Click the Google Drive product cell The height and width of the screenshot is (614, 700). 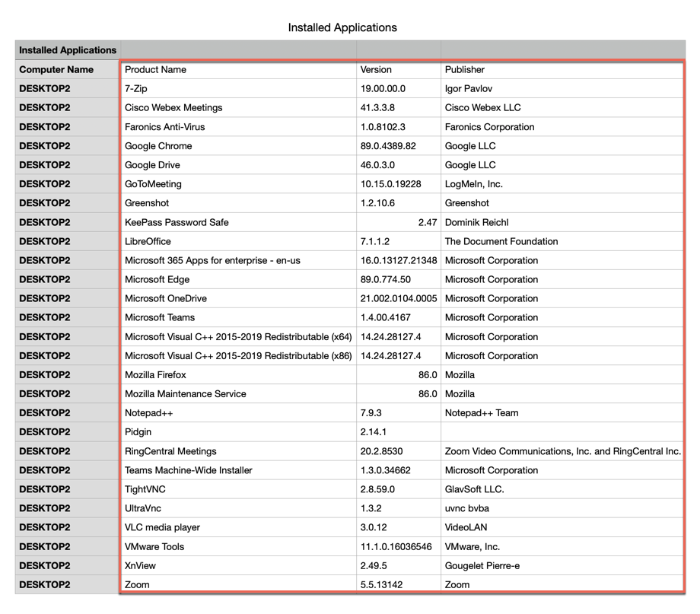click(x=238, y=165)
